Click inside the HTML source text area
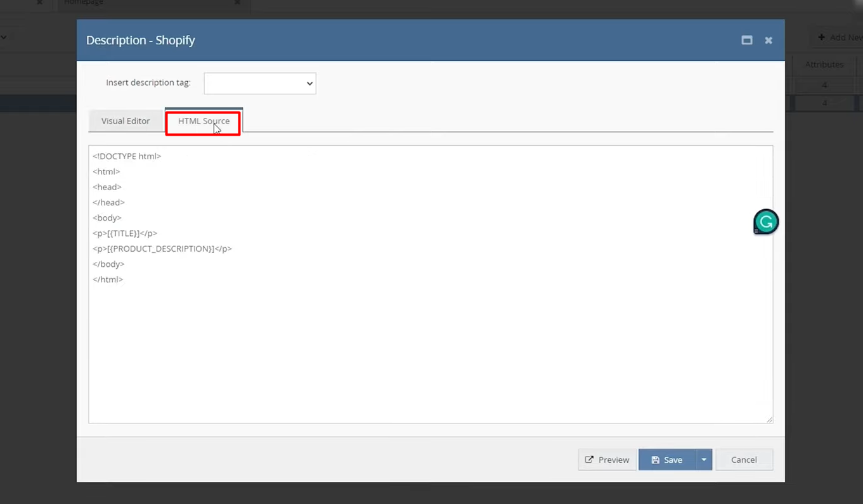This screenshot has width=863, height=504. coord(431,284)
